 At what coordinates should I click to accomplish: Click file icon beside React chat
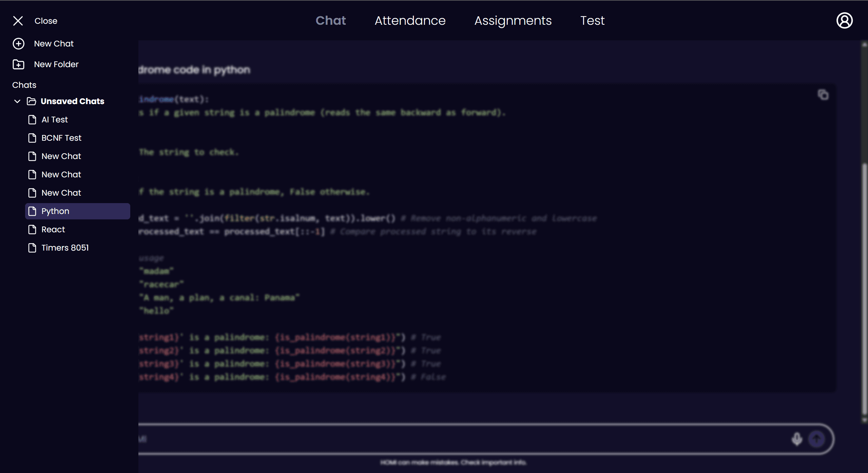pyautogui.click(x=32, y=230)
